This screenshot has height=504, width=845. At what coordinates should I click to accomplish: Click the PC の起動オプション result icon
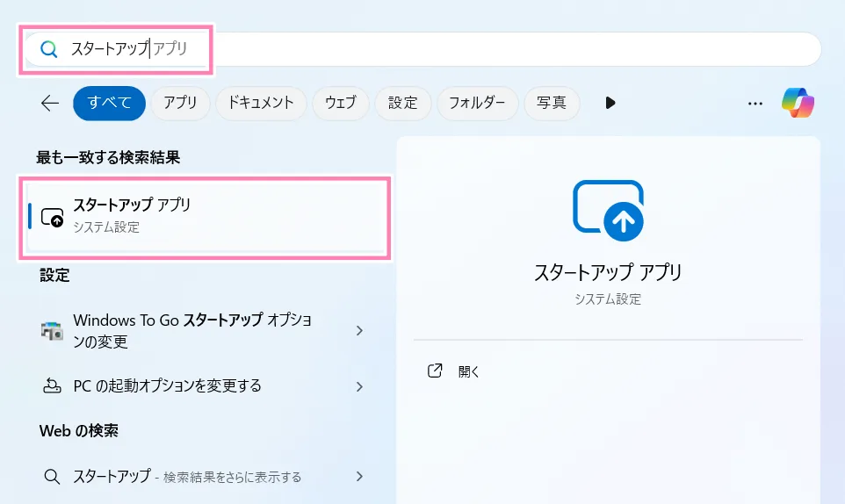53,385
